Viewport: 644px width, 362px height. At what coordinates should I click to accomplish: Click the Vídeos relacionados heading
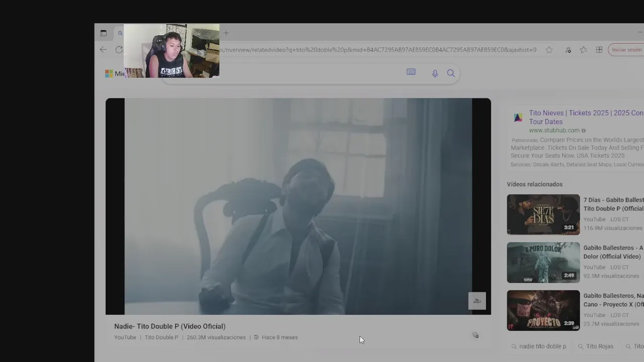coord(535,185)
